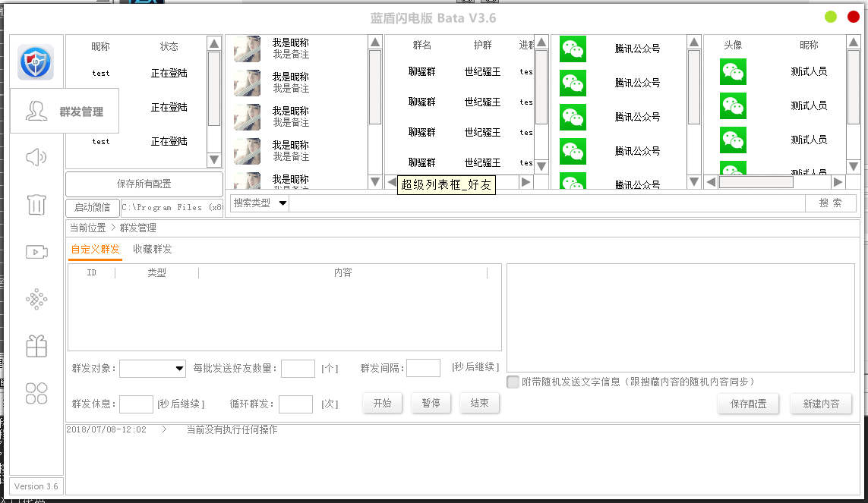Screen dimensions: 868x503
Task: Open the 搜索类型 dropdown
Action: (259, 203)
